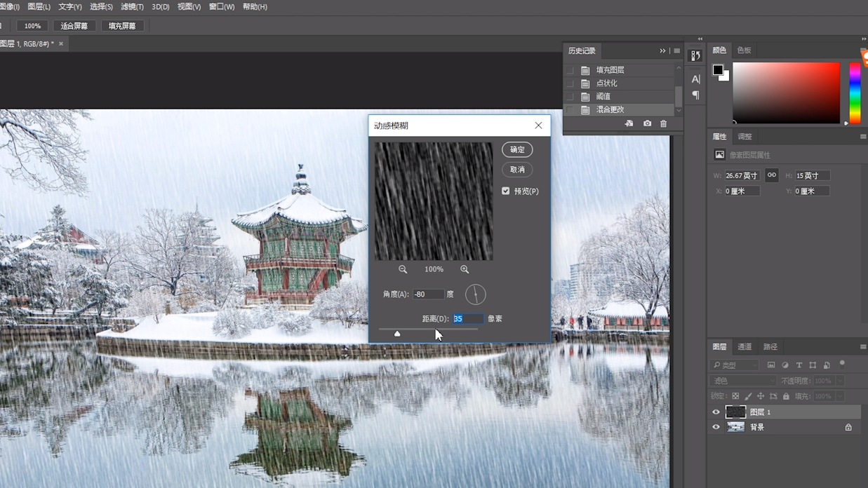Click the 确定 button in Motion Blur dialog
This screenshot has height=488, width=868.
517,149
